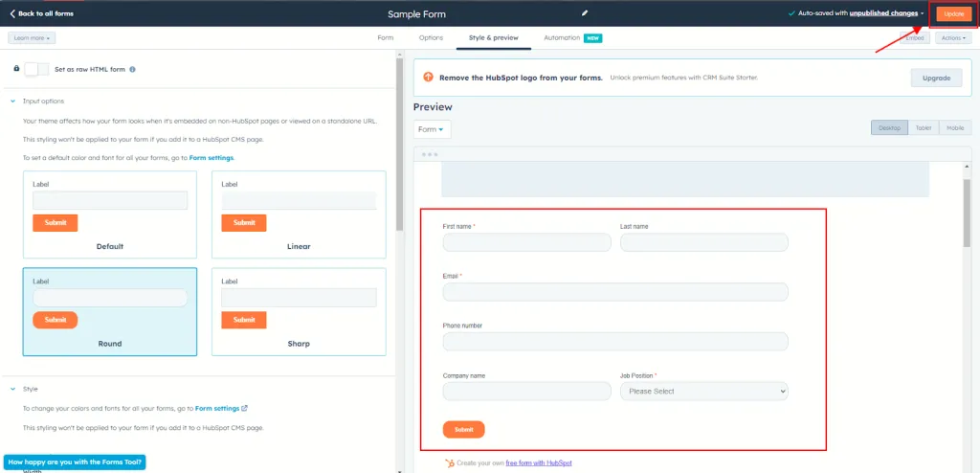Open the Form preview type dropdown
Viewport: 980px width, 473px height.
[x=432, y=129]
